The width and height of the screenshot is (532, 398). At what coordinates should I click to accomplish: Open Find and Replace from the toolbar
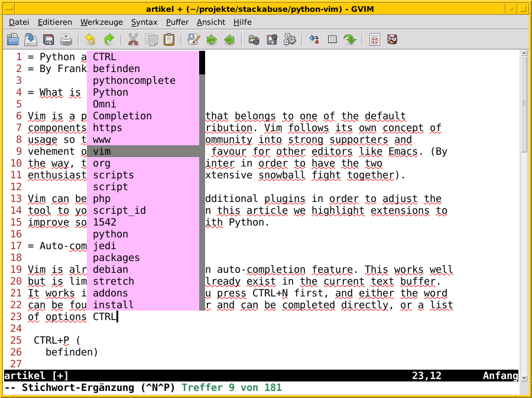pos(194,40)
